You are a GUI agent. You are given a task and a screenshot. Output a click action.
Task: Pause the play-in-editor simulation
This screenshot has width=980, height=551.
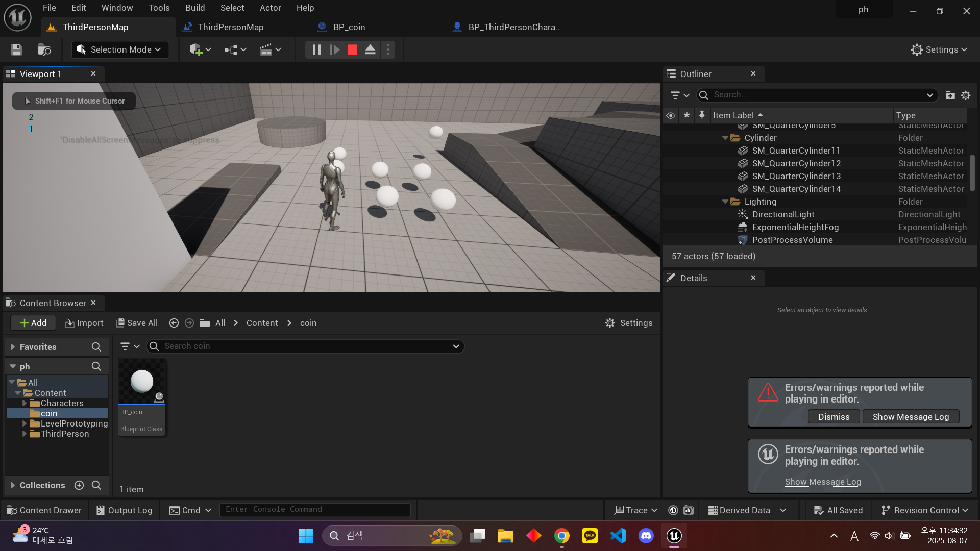point(316,49)
